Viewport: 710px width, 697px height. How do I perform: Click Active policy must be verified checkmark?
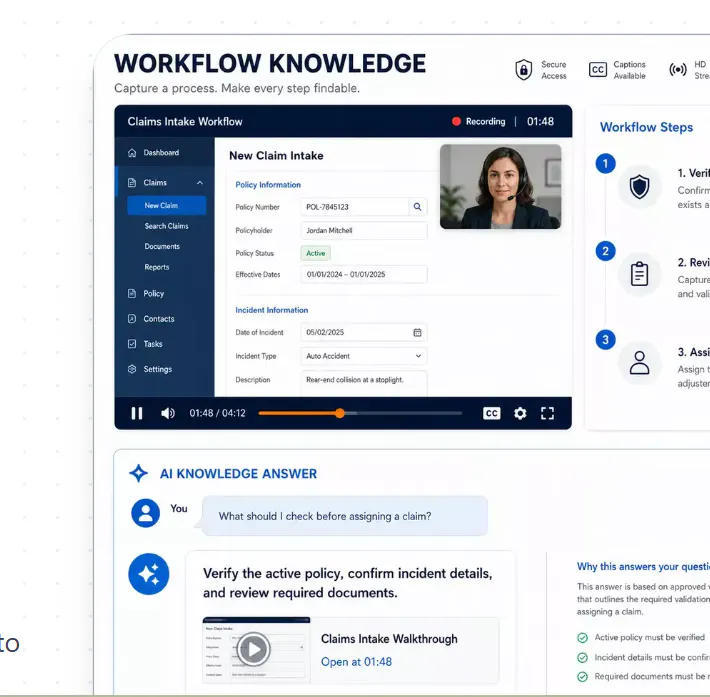click(x=582, y=638)
